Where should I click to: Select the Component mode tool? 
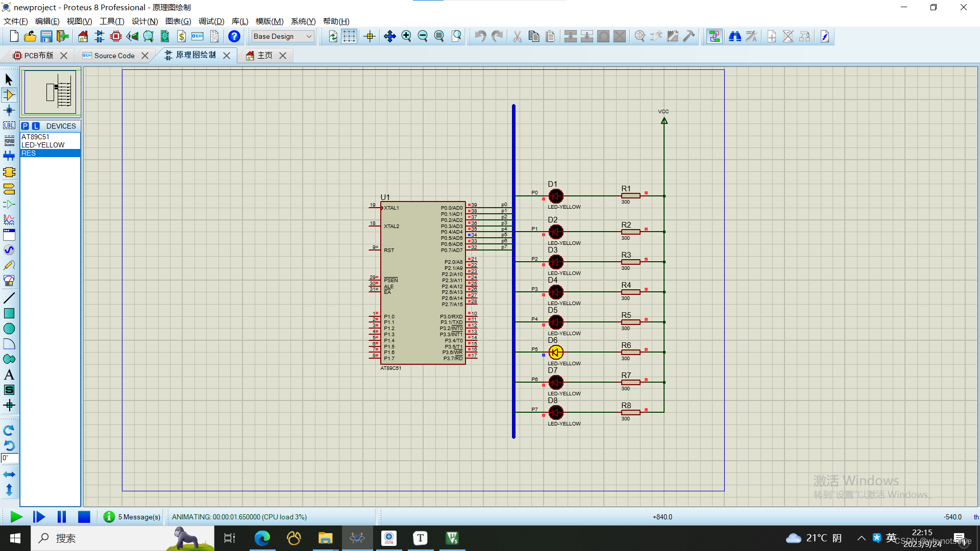(x=9, y=95)
